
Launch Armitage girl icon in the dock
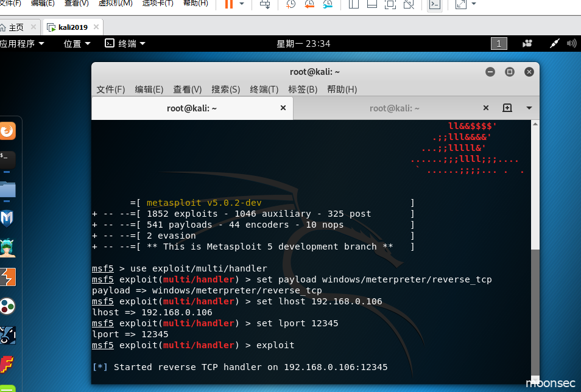[x=7, y=248]
